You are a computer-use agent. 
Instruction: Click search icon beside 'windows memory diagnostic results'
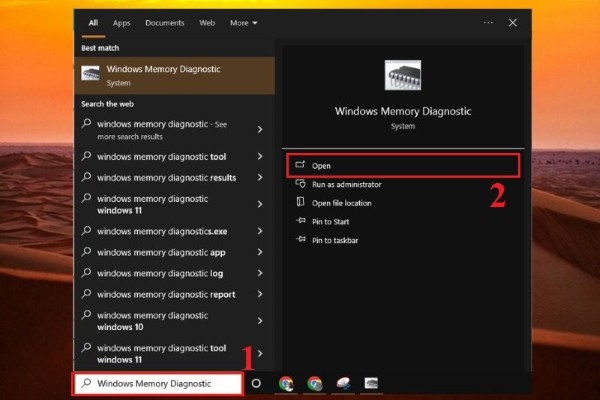point(86,177)
